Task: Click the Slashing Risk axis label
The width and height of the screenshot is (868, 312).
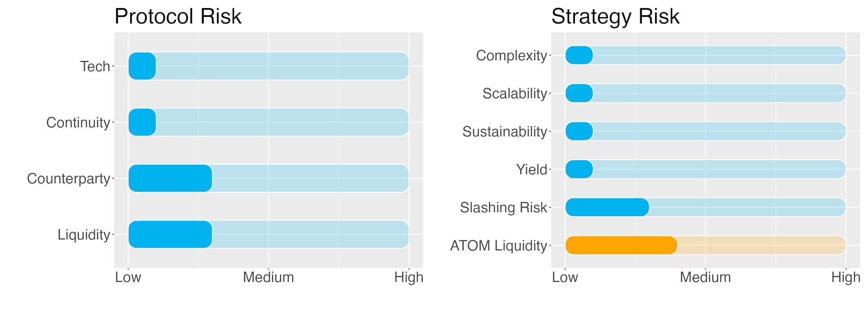Action: (x=503, y=207)
